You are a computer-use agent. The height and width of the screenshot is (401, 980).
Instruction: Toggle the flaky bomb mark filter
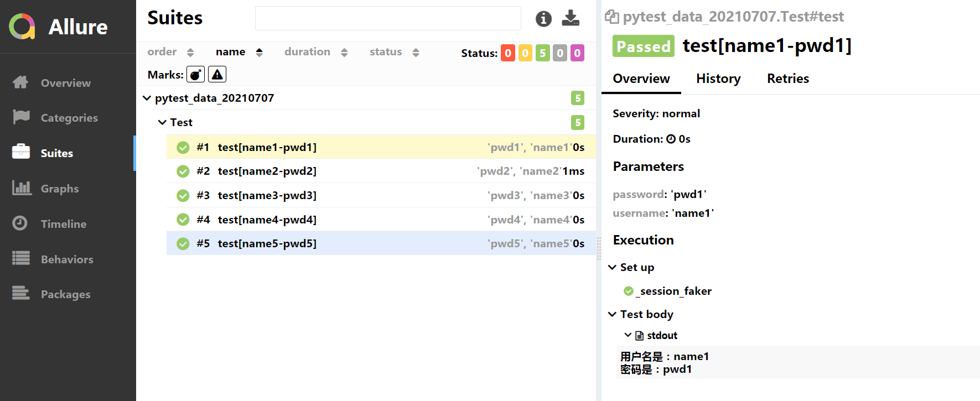tap(195, 74)
